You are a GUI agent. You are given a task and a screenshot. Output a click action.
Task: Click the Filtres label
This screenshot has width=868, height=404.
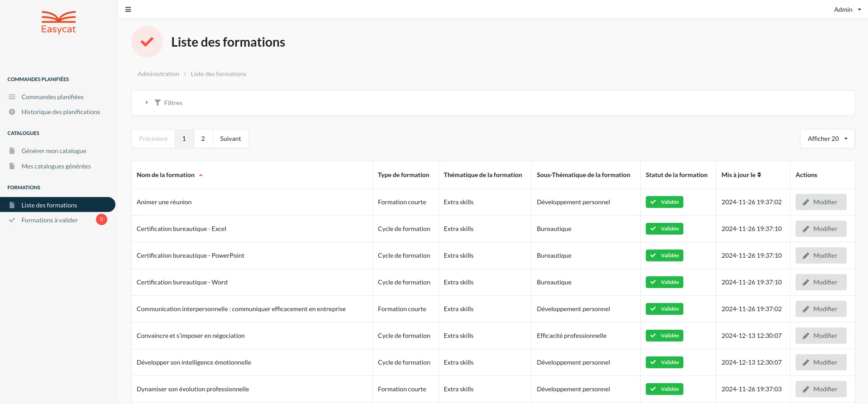[173, 103]
